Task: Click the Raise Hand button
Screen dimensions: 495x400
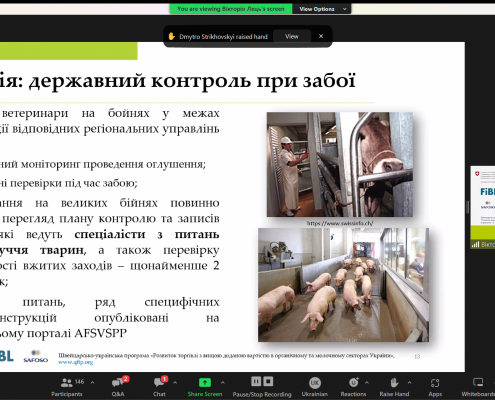Action: [394, 387]
